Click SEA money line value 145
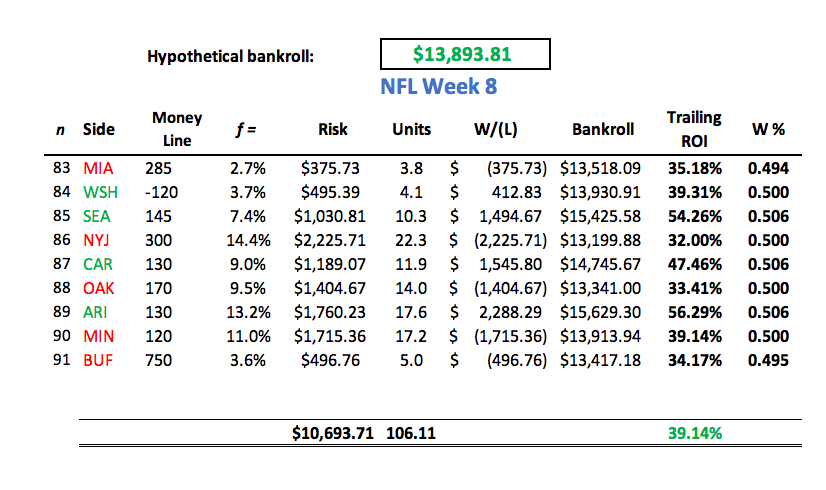 [x=158, y=217]
